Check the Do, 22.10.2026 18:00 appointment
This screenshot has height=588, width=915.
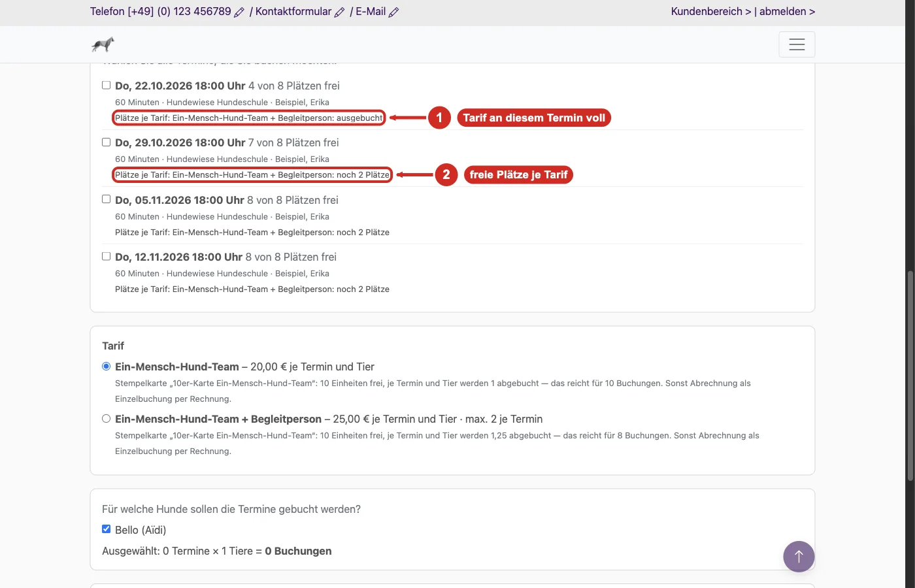106,85
